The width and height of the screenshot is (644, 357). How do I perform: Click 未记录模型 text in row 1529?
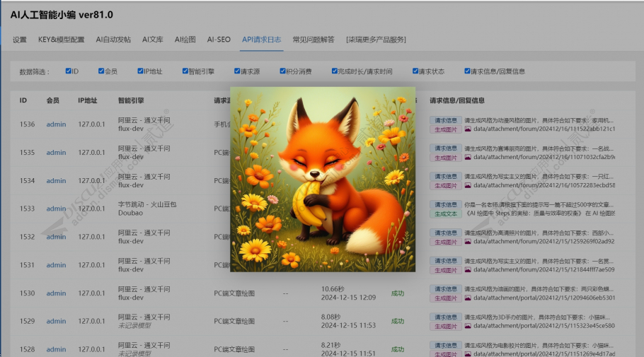coord(134,326)
